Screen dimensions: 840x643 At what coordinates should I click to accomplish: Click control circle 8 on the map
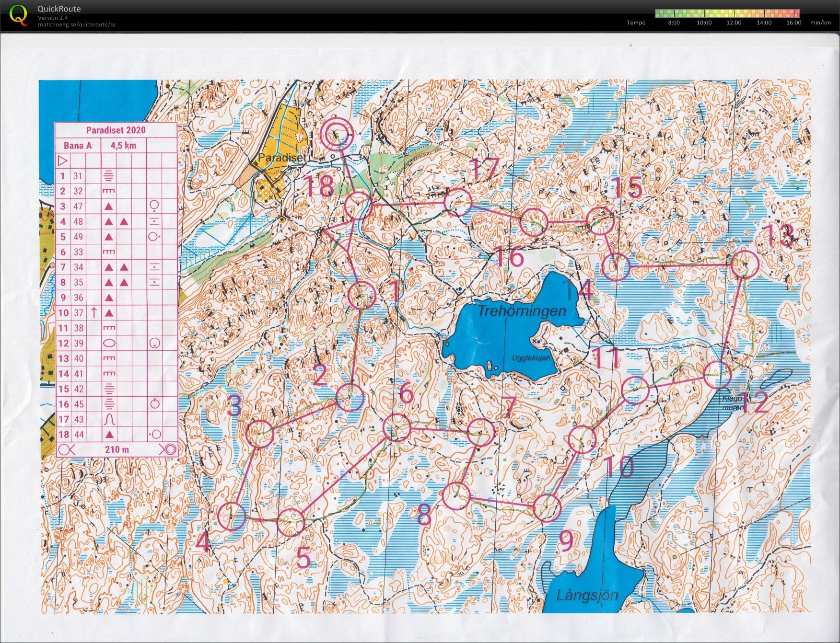tap(456, 496)
